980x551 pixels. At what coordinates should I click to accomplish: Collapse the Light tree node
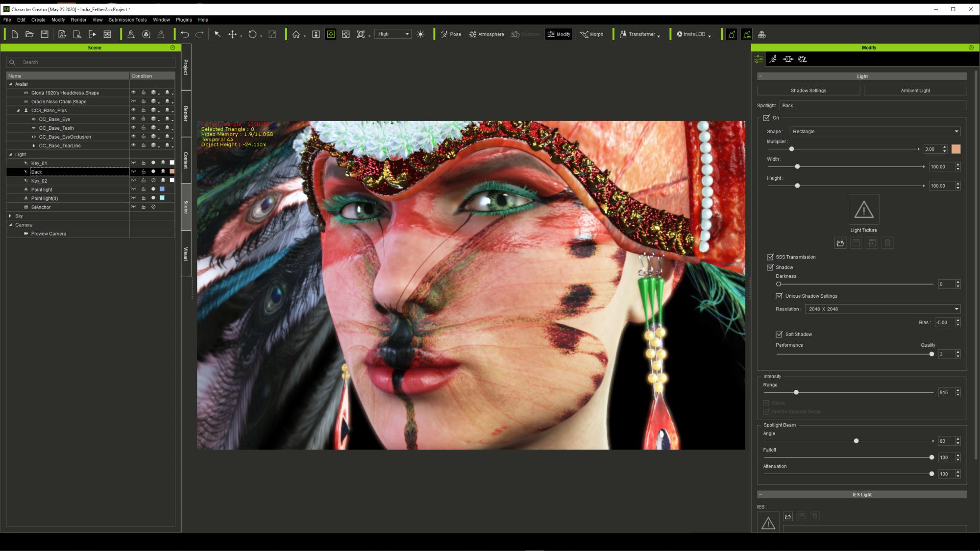[11, 155]
